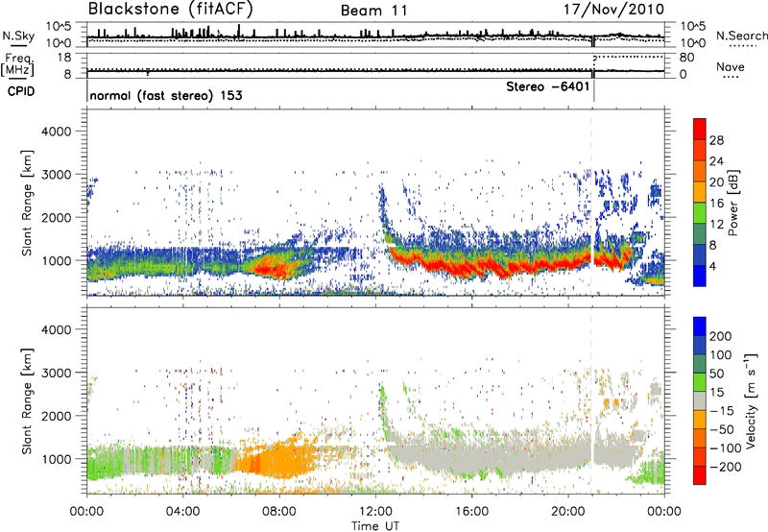The width and height of the screenshot is (768, 532).
Task: Click the solid line sample under N.Sky
Action: coord(18,46)
